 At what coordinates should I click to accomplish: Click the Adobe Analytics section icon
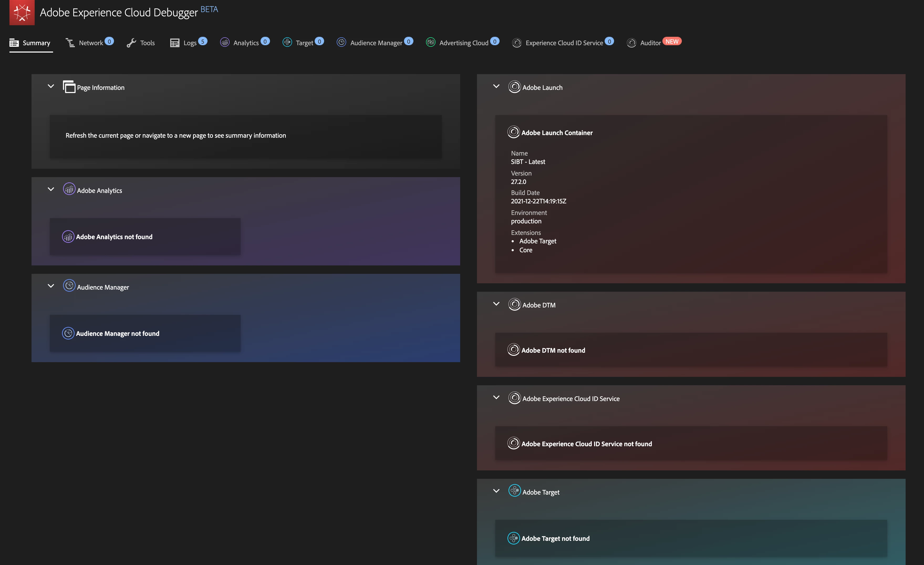[x=69, y=189]
